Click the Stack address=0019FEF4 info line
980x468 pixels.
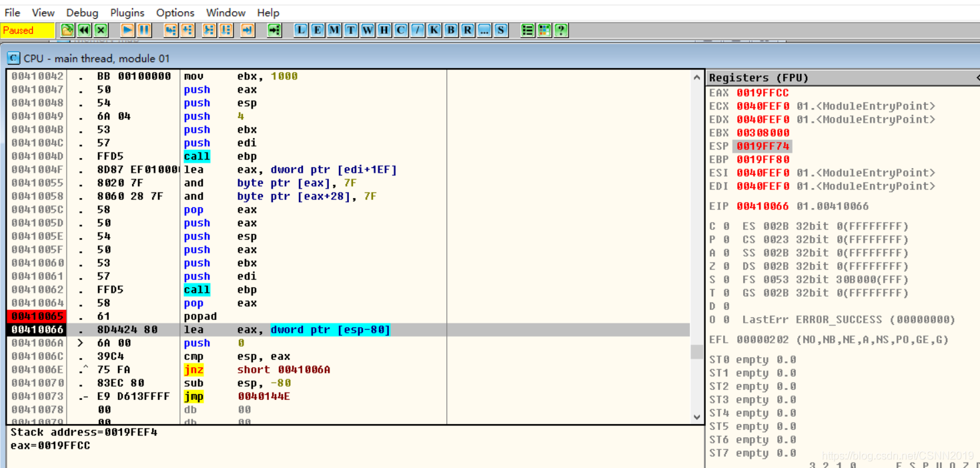point(83,432)
